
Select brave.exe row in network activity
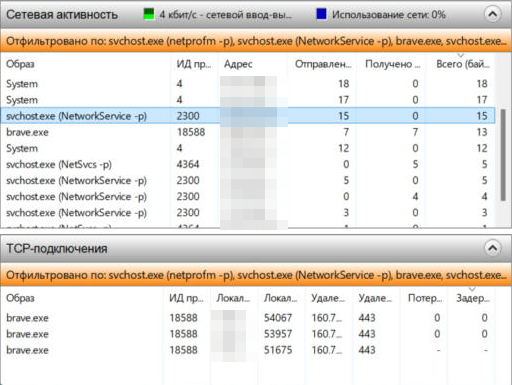point(247,132)
